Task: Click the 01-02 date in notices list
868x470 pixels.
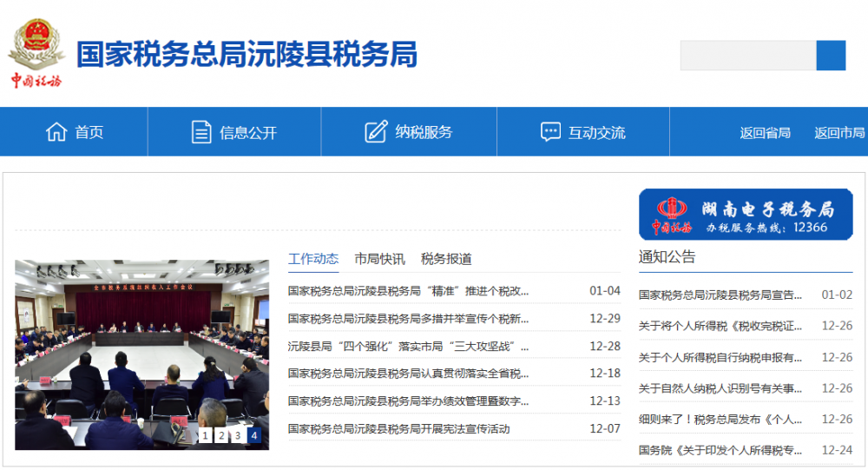Action: point(837,295)
